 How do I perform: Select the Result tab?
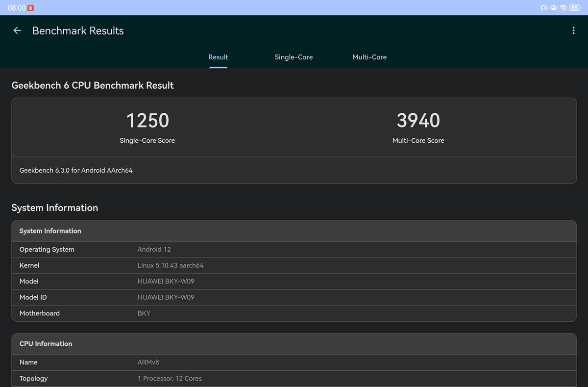click(x=218, y=57)
